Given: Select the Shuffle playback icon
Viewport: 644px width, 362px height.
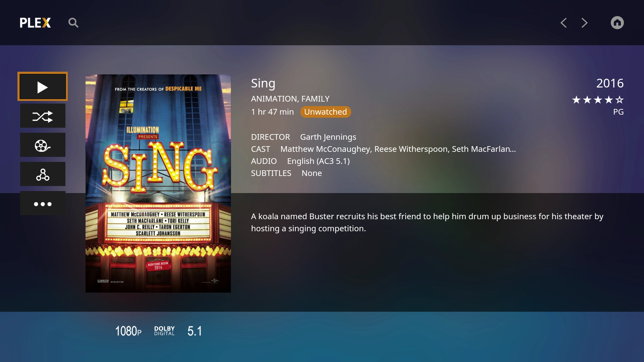Looking at the screenshot, I should 43,116.
